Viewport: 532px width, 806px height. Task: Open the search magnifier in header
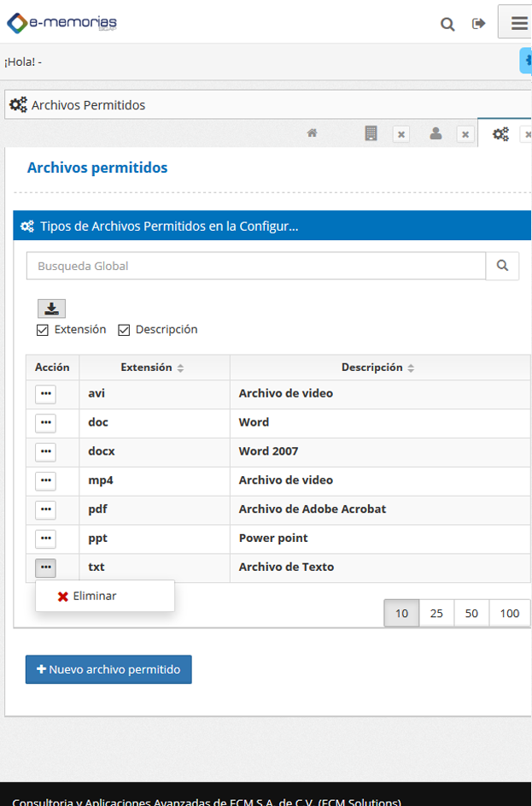[x=447, y=24]
